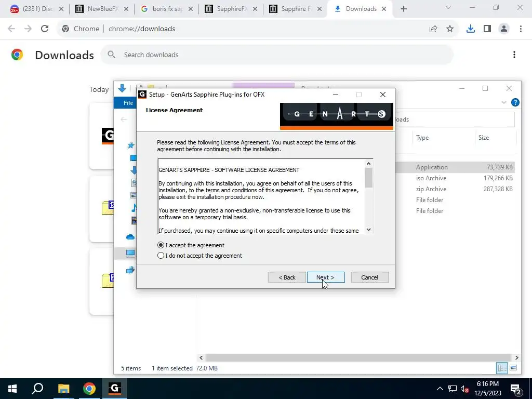This screenshot has width=532, height=399.
Task: Switch Explorer to large icons view
Action: (513, 368)
